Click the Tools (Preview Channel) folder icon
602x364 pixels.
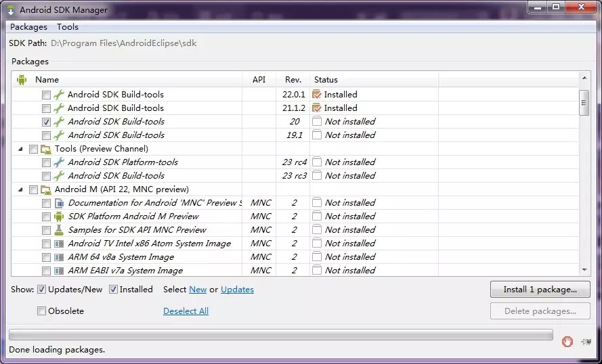[x=46, y=149]
